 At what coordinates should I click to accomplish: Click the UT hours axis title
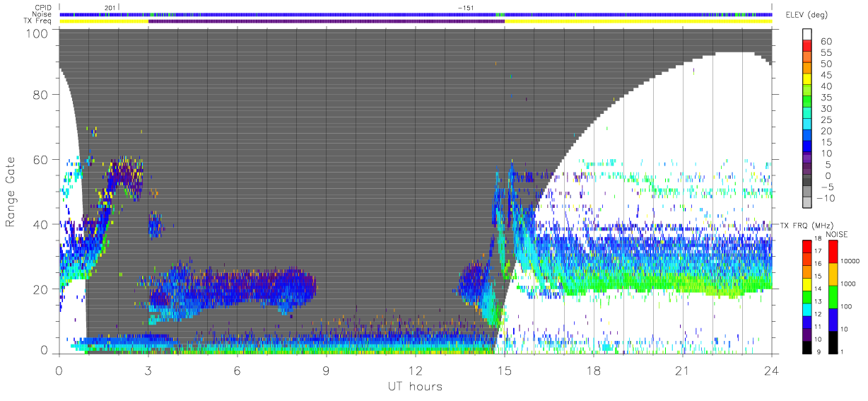414,387
